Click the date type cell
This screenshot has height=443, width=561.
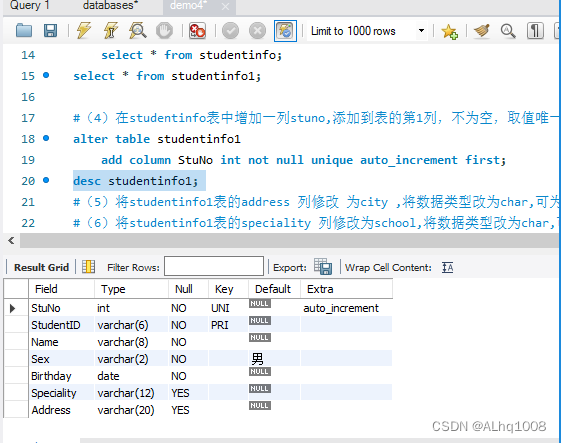tap(131, 376)
